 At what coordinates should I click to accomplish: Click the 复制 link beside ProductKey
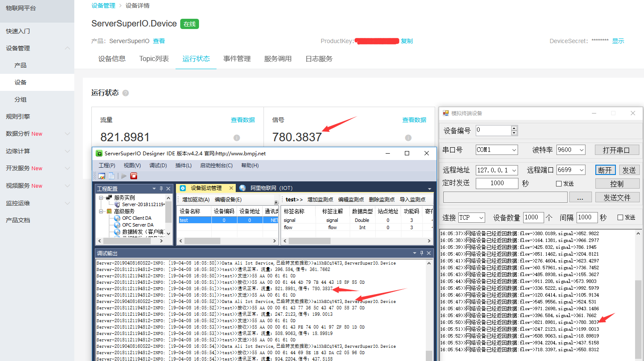[x=407, y=41]
